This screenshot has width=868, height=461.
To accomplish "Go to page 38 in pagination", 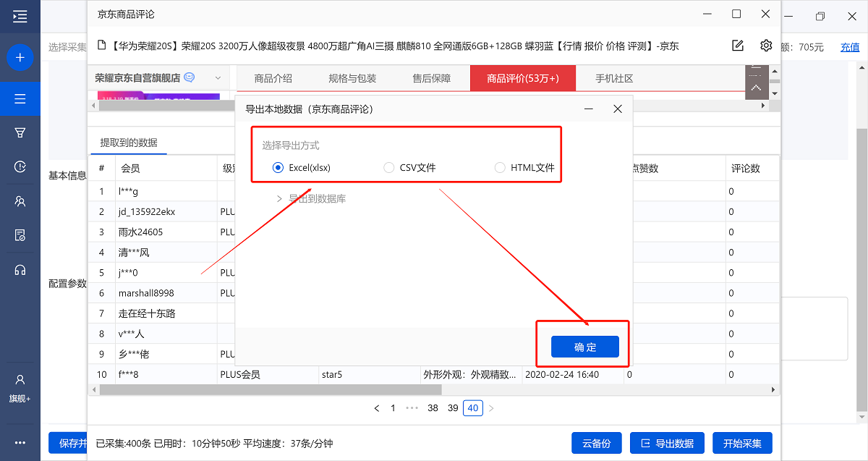I will click(433, 408).
